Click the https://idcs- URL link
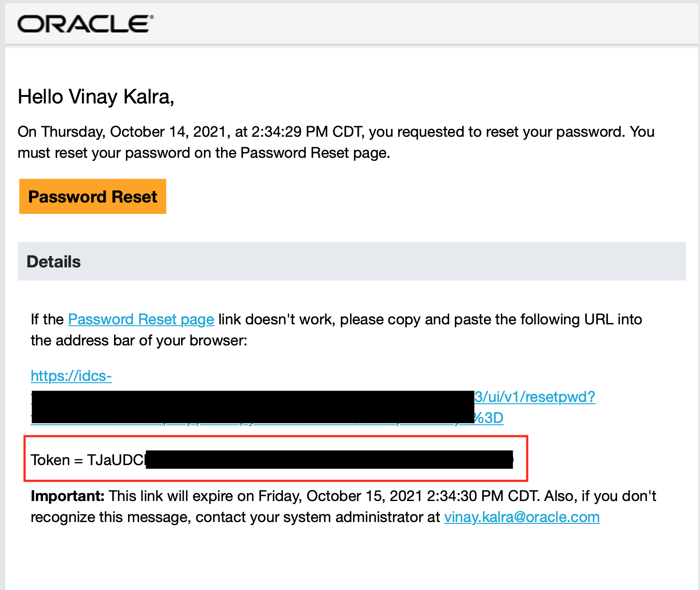700x590 pixels. [71, 376]
